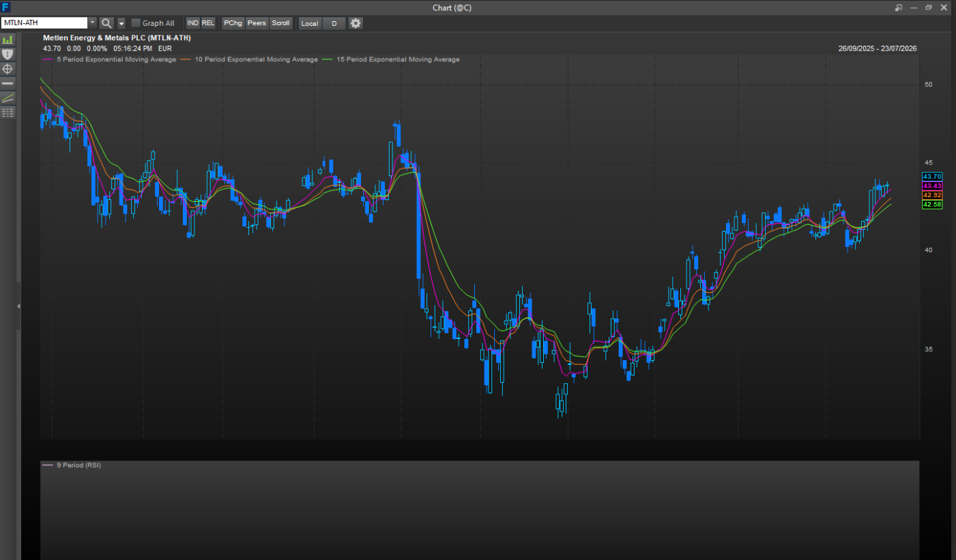This screenshot has height=560, width=956.
Task: Pop out the chart window icon
Action: (899, 8)
